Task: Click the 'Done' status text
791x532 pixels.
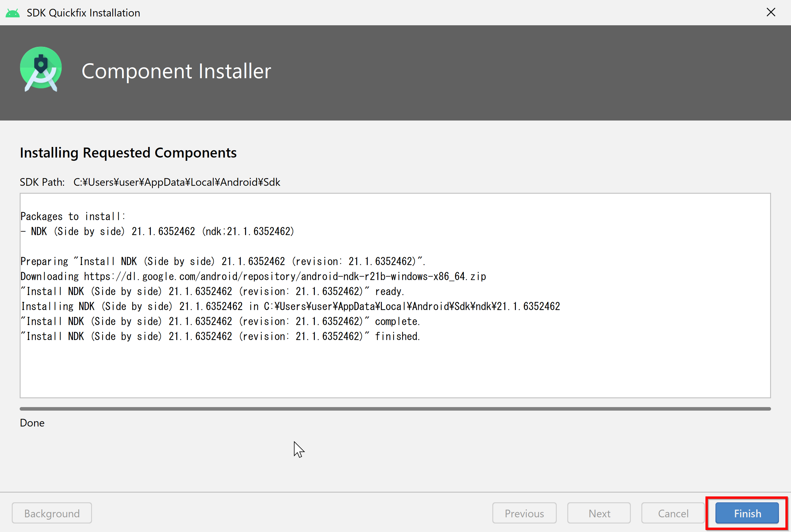Action: (x=32, y=423)
